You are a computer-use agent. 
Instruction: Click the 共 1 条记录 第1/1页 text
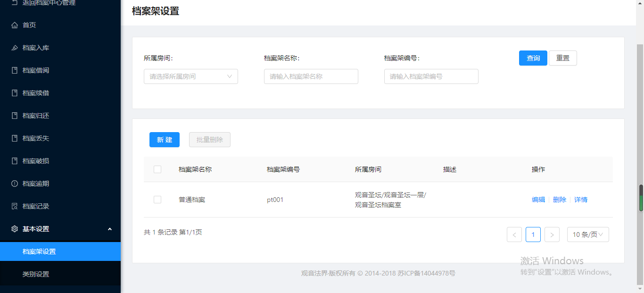[173, 232]
